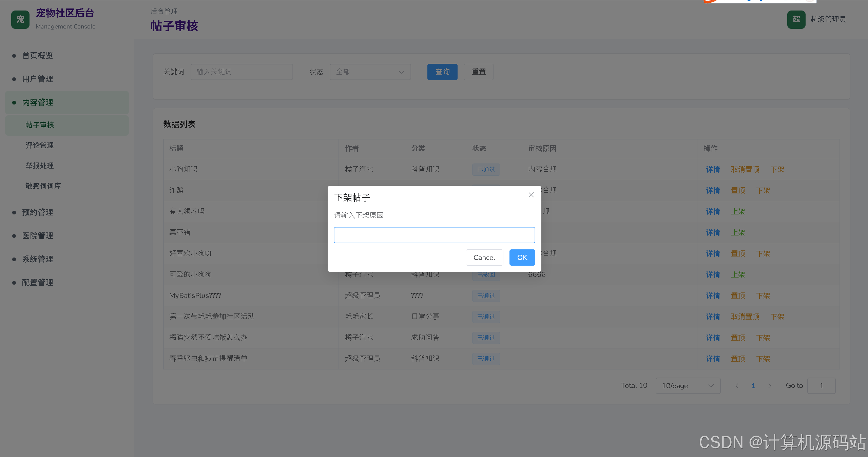Close the 下架帖子 dialog with X
868x457 pixels.
click(x=531, y=195)
